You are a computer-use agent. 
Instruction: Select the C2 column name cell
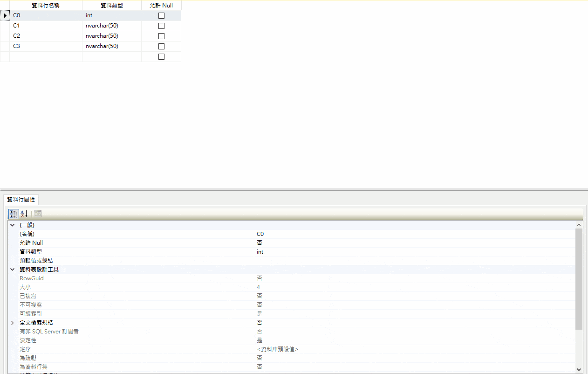pyautogui.click(x=46, y=36)
